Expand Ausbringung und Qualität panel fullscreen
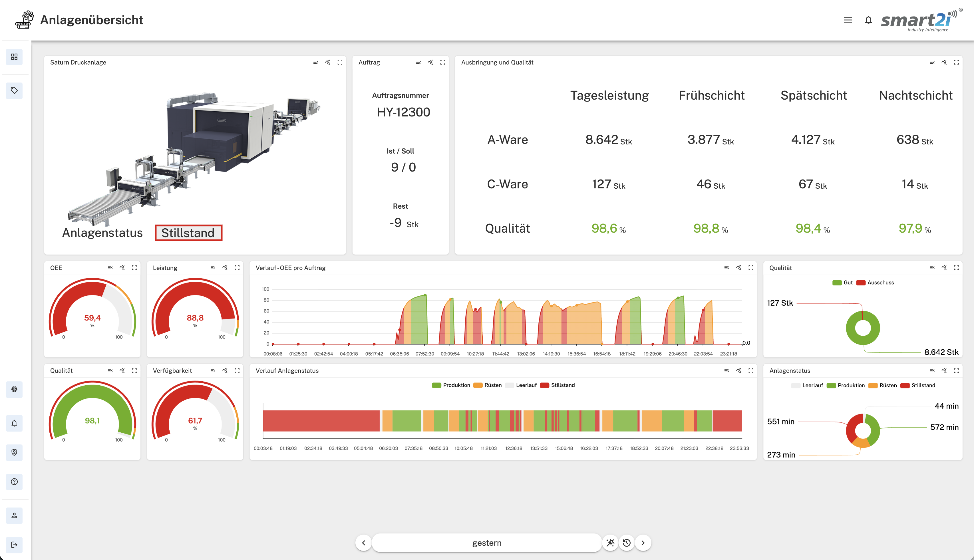The width and height of the screenshot is (974, 560). click(956, 62)
